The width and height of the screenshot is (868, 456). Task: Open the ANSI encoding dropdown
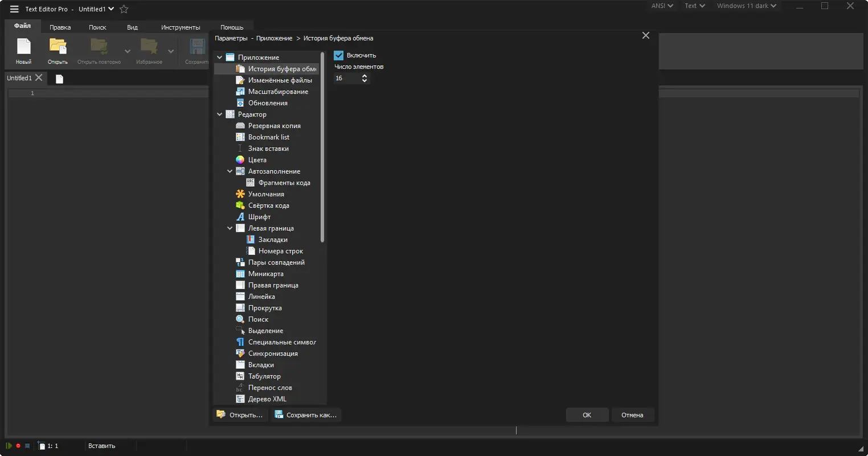point(662,6)
